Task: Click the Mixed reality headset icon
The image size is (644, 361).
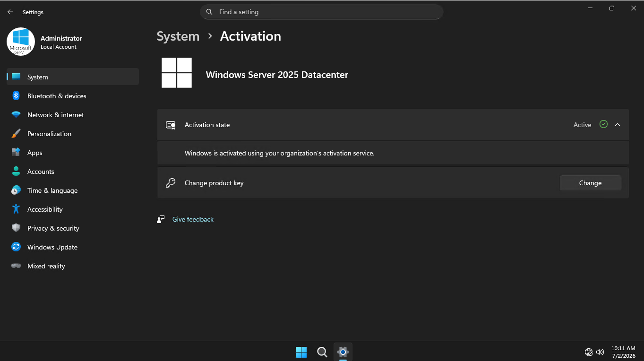Action: pyautogui.click(x=16, y=266)
